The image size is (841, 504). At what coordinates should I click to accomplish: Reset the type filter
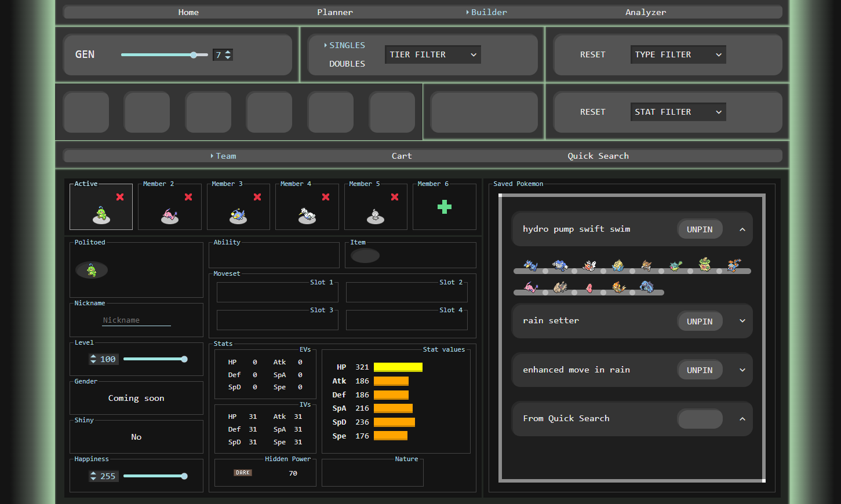[x=592, y=54]
